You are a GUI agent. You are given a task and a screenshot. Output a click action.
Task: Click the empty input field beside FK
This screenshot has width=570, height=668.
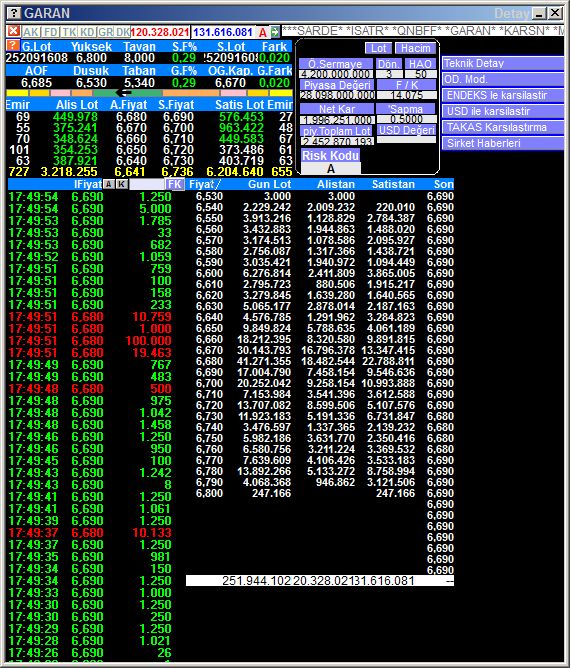147,184
